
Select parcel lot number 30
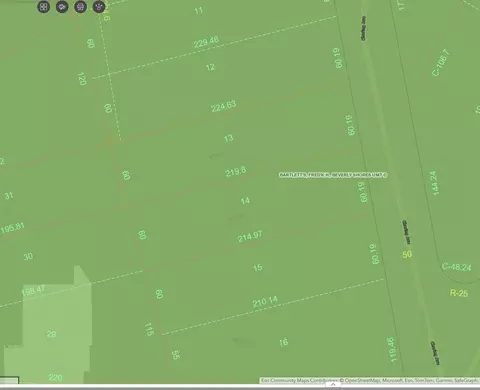tap(28, 257)
